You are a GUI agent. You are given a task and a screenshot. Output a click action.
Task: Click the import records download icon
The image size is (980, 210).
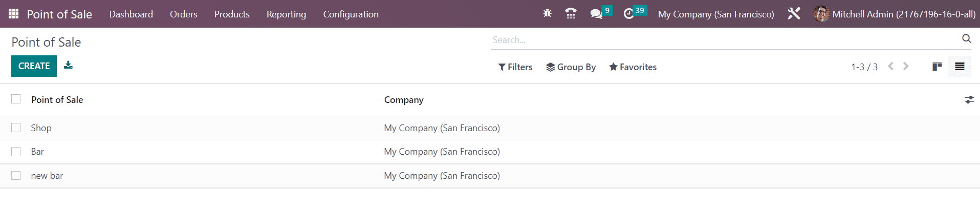click(68, 65)
